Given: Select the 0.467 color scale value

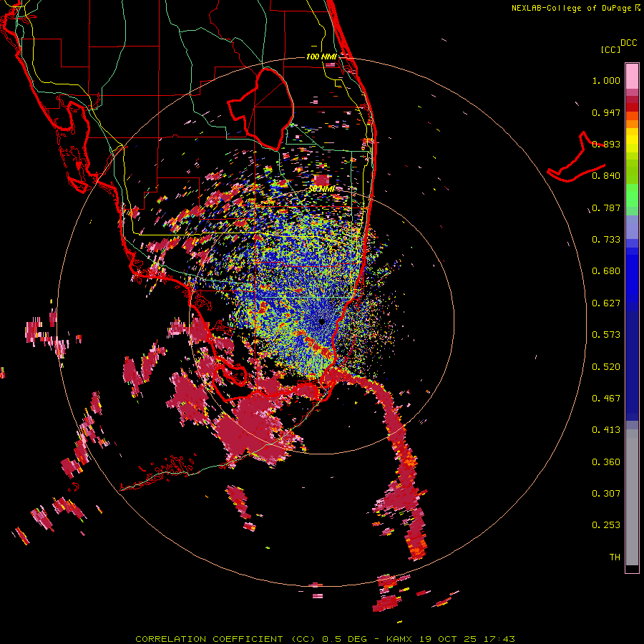Looking at the screenshot, I should 606,399.
